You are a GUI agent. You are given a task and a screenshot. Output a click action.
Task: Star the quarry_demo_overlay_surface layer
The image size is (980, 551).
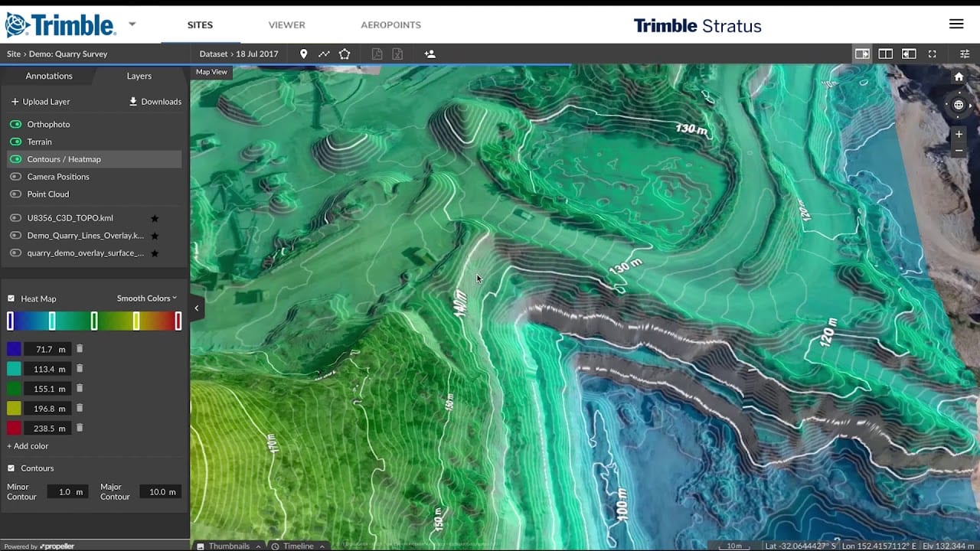click(154, 253)
